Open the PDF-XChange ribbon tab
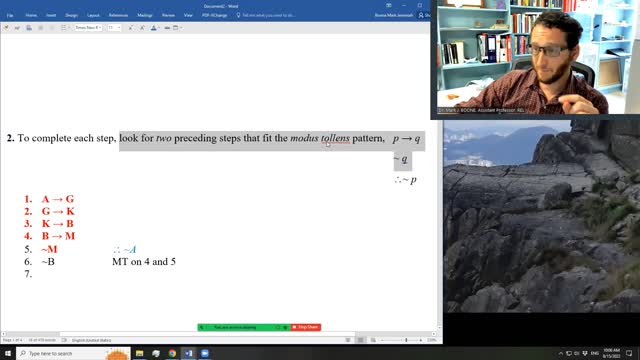The height and width of the screenshot is (360, 640). click(x=215, y=15)
